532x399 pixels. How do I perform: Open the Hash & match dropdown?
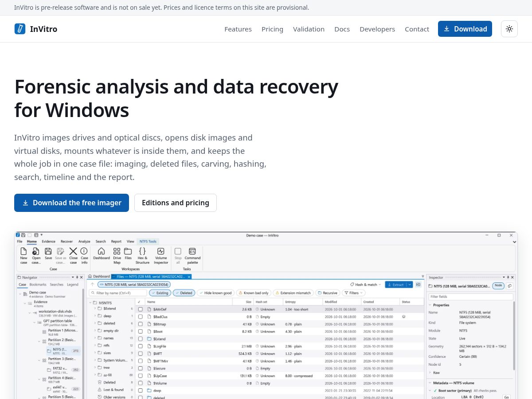[365, 285]
